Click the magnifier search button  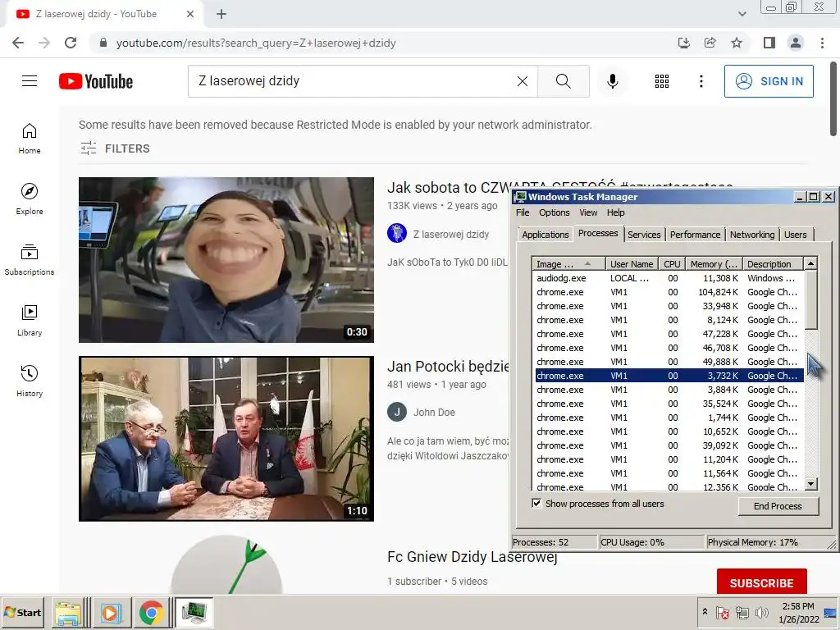coord(563,81)
